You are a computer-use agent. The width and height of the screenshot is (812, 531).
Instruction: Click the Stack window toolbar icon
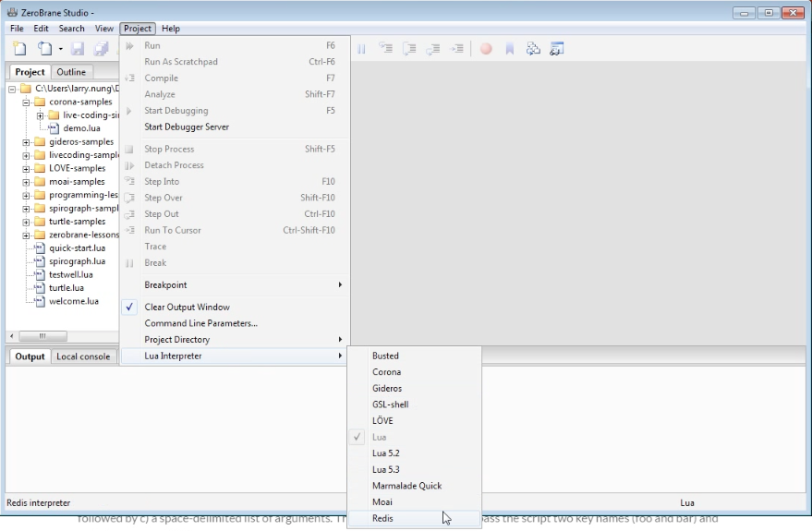533,49
